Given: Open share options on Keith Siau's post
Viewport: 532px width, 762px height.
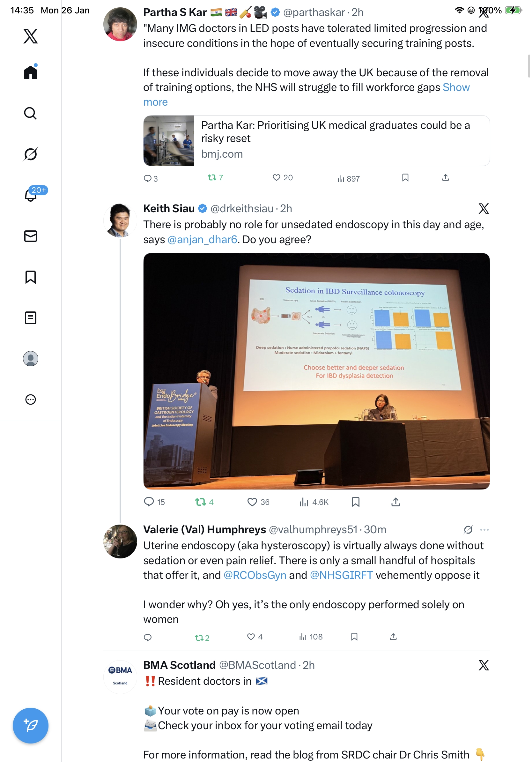Looking at the screenshot, I should point(396,502).
